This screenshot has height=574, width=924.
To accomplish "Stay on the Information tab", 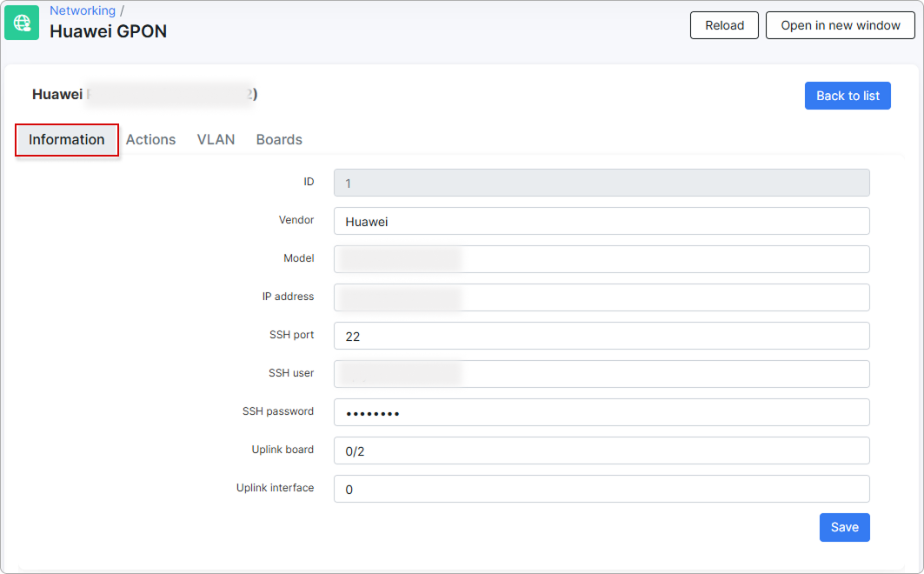I will pos(66,139).
